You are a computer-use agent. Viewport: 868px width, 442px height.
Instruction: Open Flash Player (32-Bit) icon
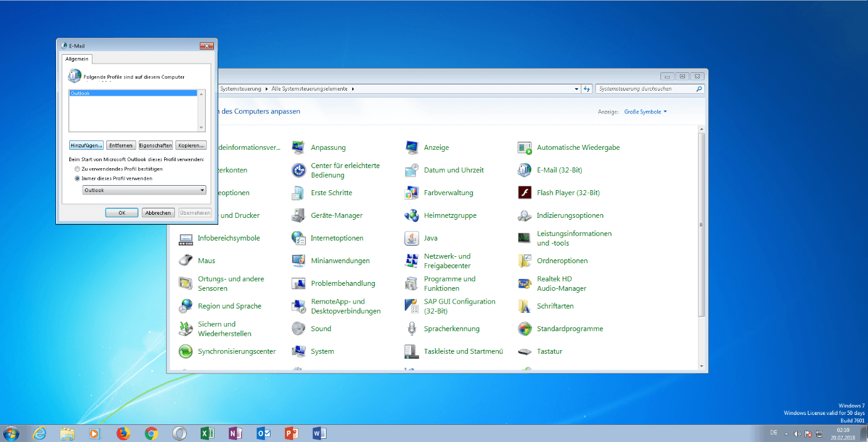click(x=525, y=193)
